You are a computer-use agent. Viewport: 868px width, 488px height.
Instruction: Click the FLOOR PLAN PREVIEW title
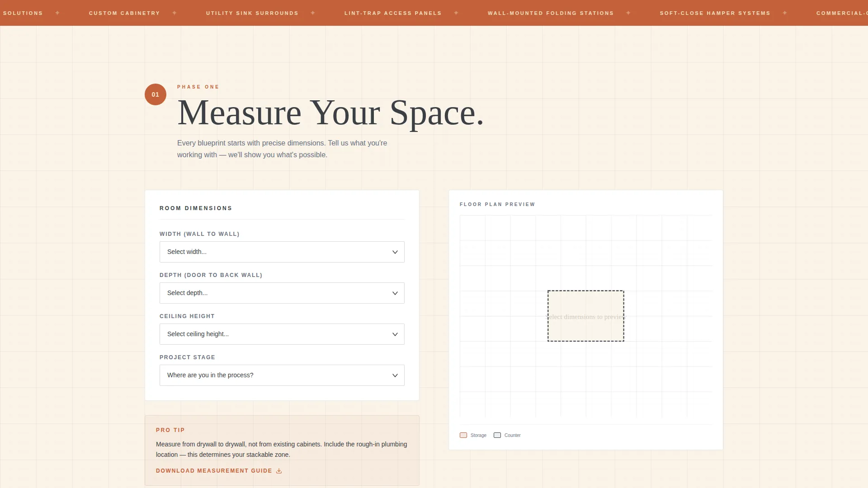(x=497, y=204)
